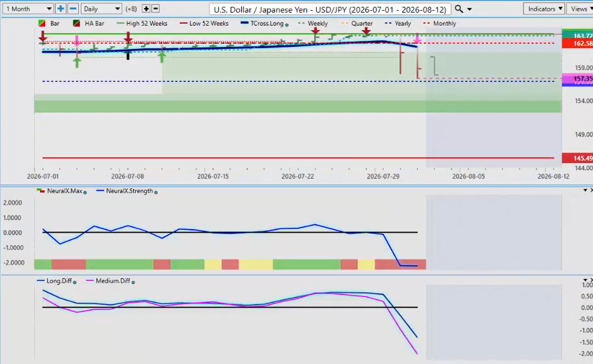Click the 145.49 red low price label
This screenshot has width=593, height=364.
coord(577,158)
